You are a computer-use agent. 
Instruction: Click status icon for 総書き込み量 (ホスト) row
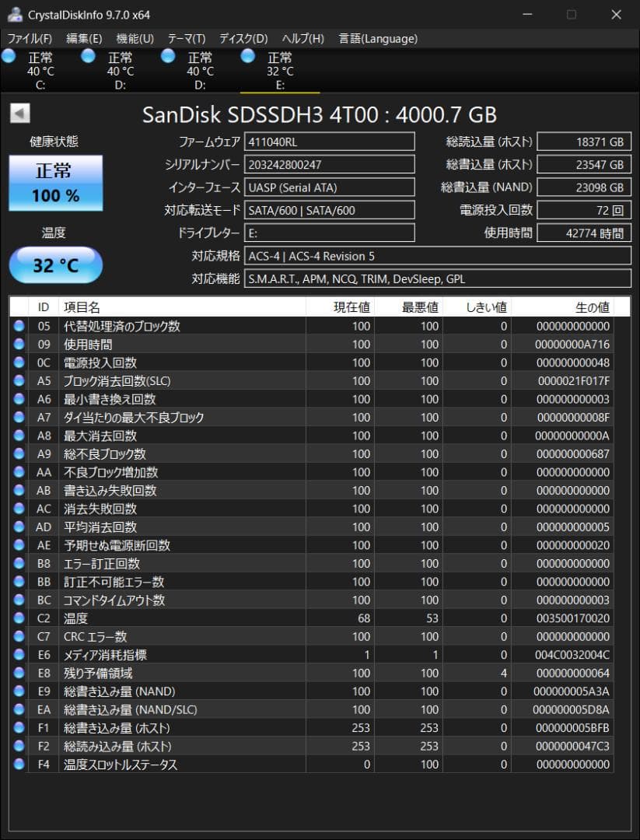point(19,727)
